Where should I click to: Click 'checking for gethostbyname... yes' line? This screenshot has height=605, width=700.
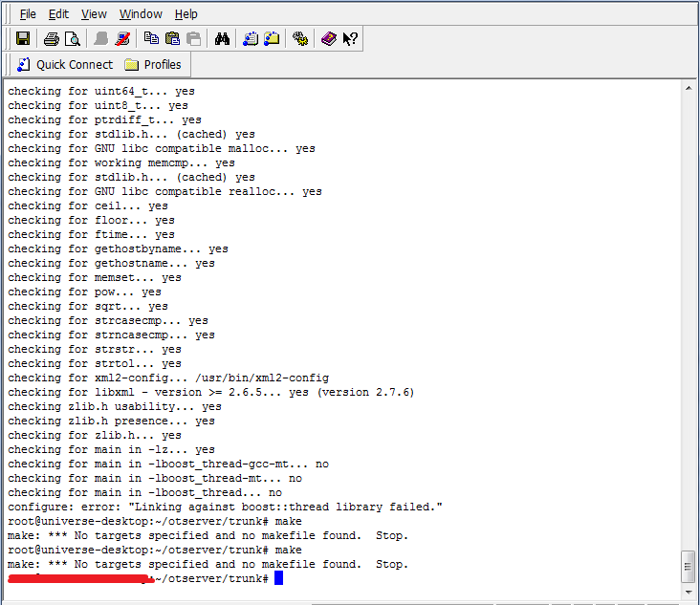[x=118, y=248]
